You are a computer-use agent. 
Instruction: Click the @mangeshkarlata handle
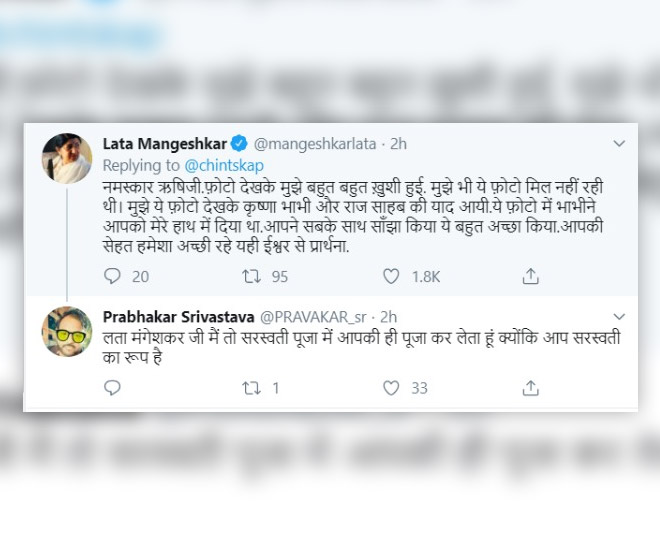(311, 144)
